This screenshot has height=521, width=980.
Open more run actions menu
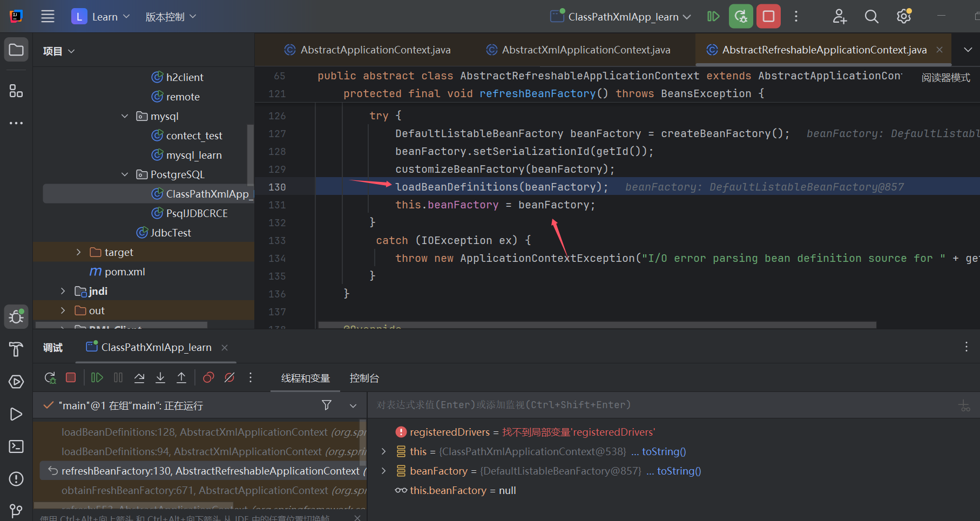[x=796, y=16]
